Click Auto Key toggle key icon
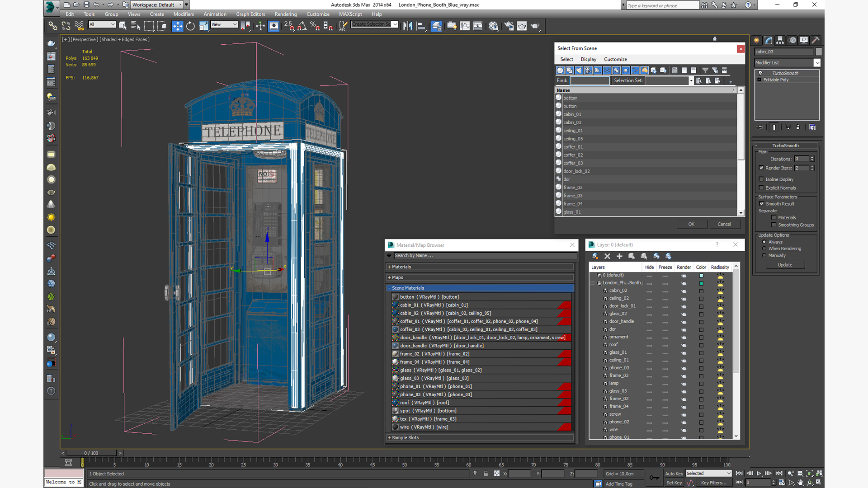The height and width of the screenshot is (488, 868). point(654,478)
